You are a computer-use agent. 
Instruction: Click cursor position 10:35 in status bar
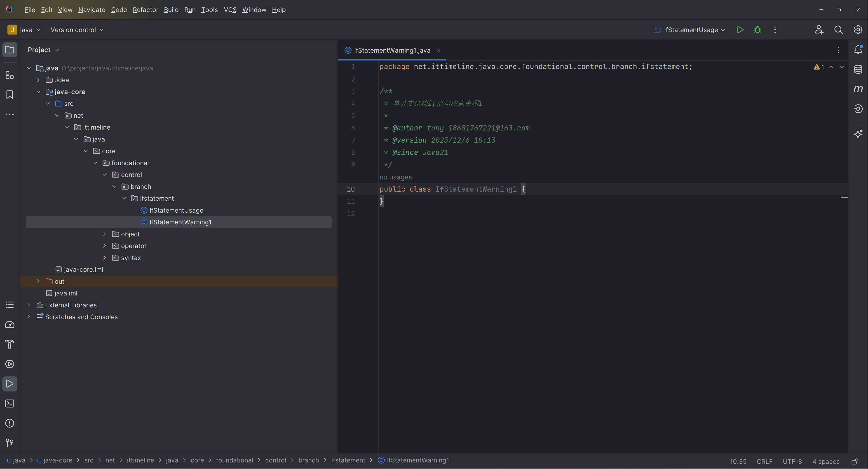(x=738, y=462)
